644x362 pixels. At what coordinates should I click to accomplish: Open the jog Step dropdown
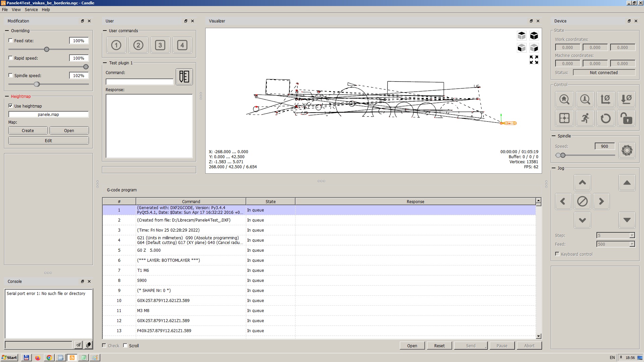[632, 235]
